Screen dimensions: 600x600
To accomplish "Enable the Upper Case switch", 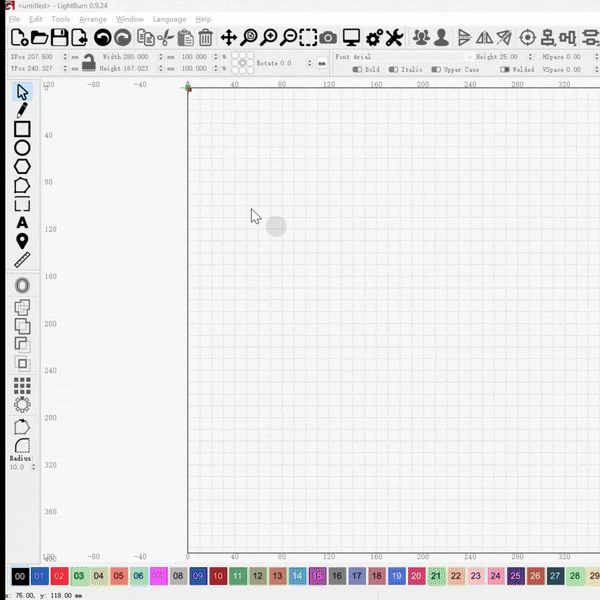I will pos(436,70).
